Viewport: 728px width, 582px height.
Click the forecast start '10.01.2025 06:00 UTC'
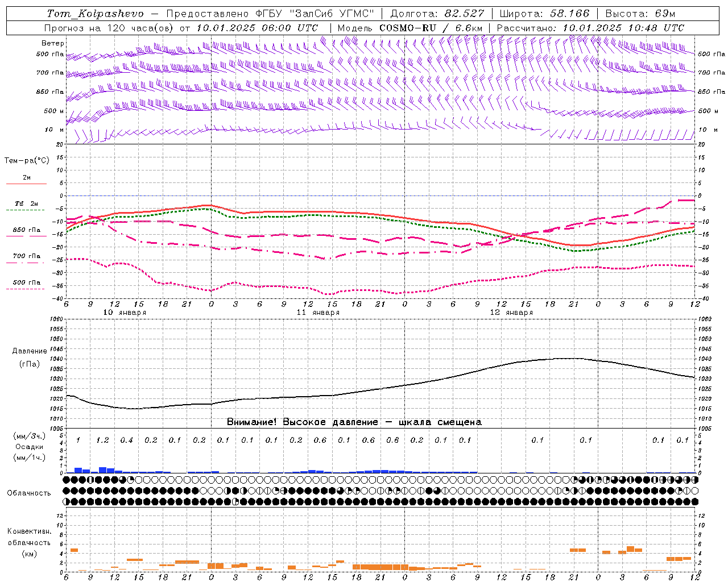click(257, 28)
